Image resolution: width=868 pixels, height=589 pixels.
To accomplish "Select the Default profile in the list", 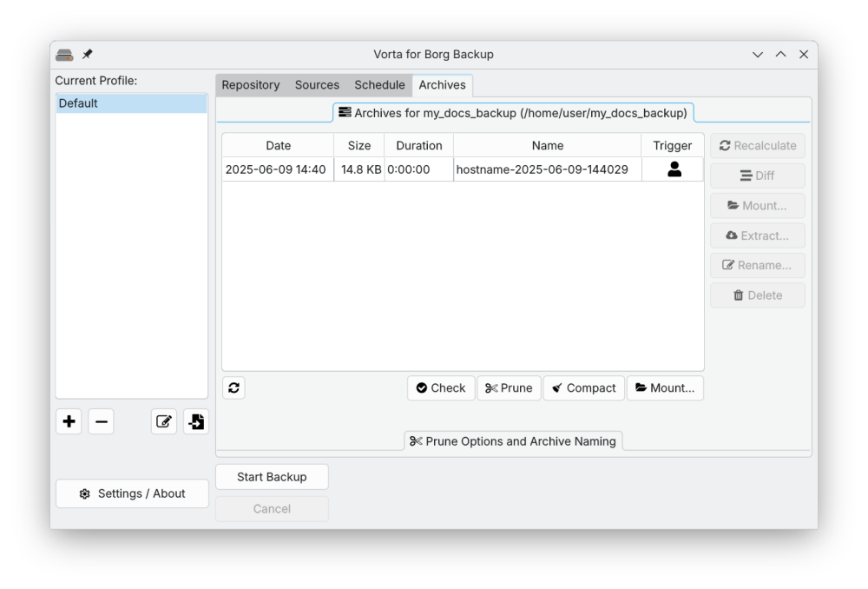I will click(131, 103).
